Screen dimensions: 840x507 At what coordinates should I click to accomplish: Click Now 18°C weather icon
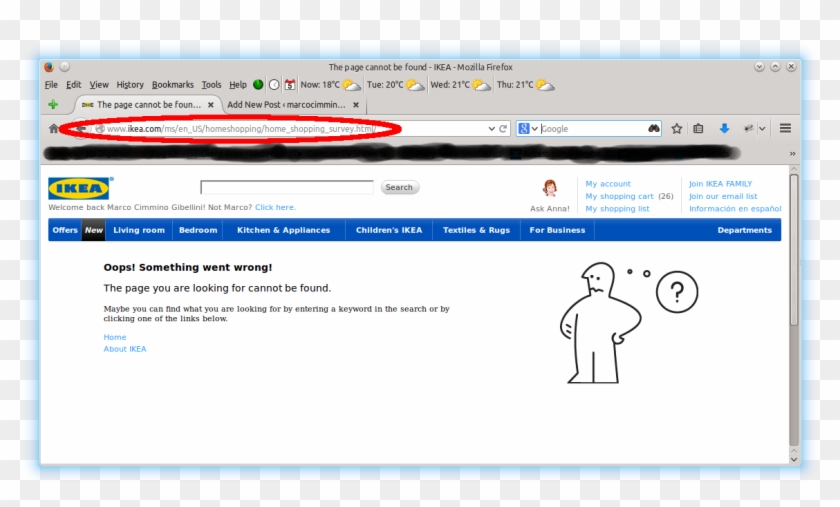pos(351,85)
